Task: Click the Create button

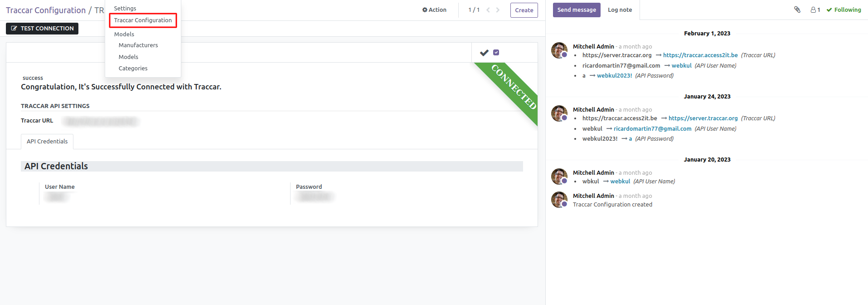Action: pos(524,10)
